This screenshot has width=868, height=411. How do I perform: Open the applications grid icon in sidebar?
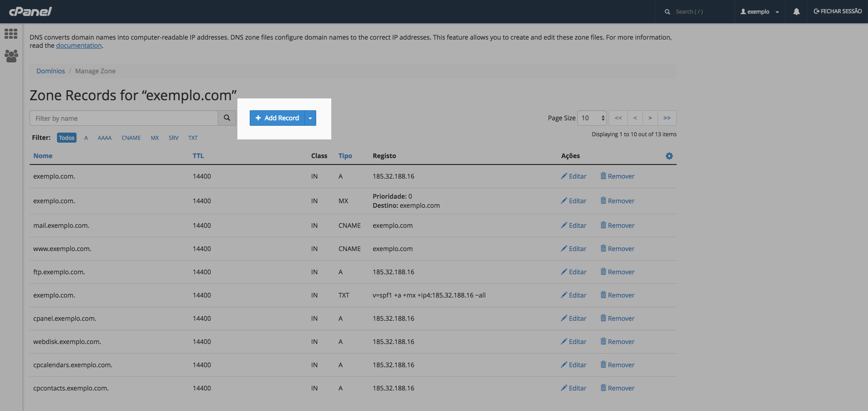11,34
